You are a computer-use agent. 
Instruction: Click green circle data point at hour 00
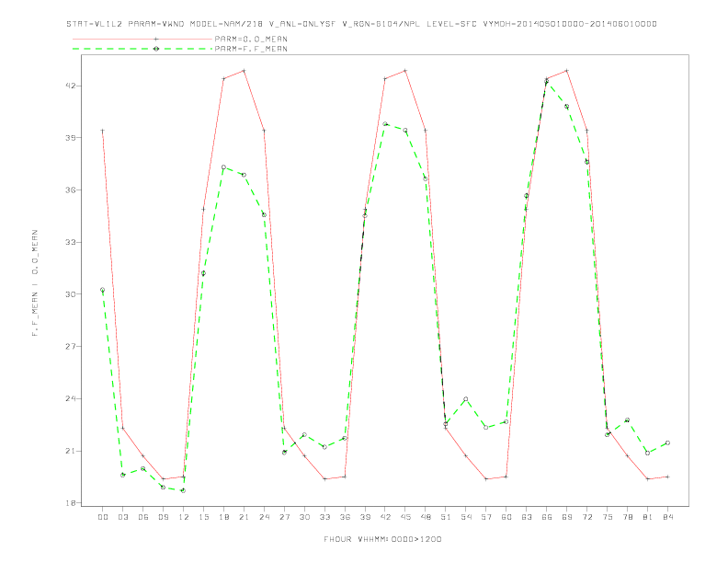click(103, 290)
